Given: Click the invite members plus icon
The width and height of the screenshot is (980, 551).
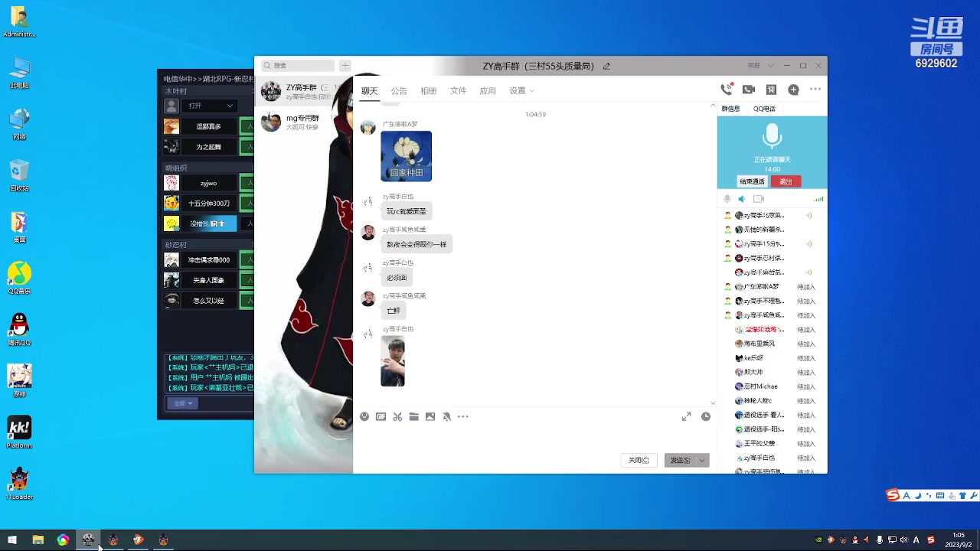Looking at the screenshot, I should [793, 90].
